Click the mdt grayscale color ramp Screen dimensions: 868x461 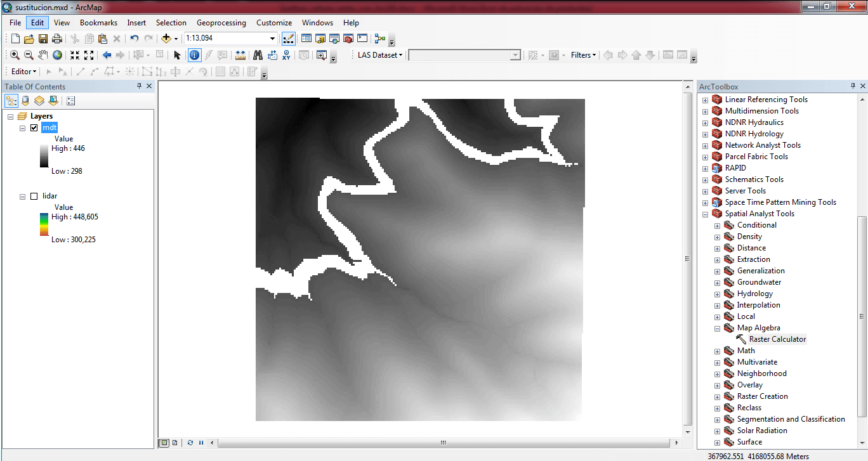pyautogui.click(x=44, y=156)
